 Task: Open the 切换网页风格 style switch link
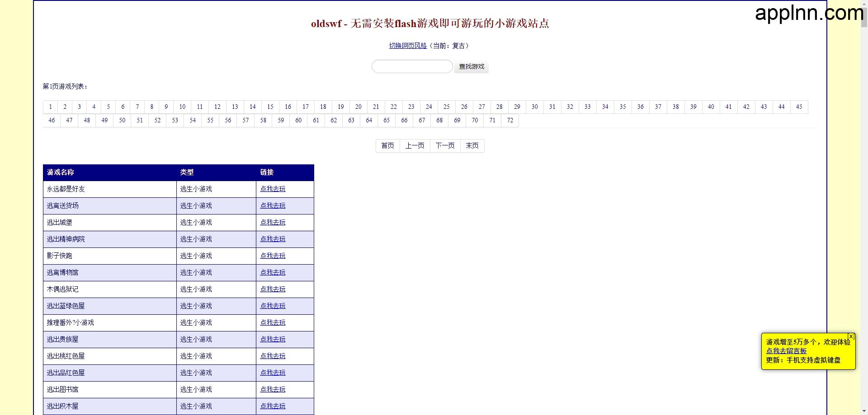[407, 46]
